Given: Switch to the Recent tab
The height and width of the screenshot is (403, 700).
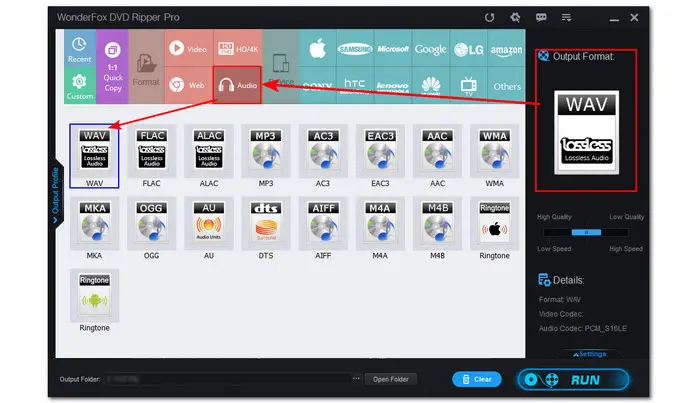Looking at the screenshot, I should pyautogui.click(x=79, y=48).
